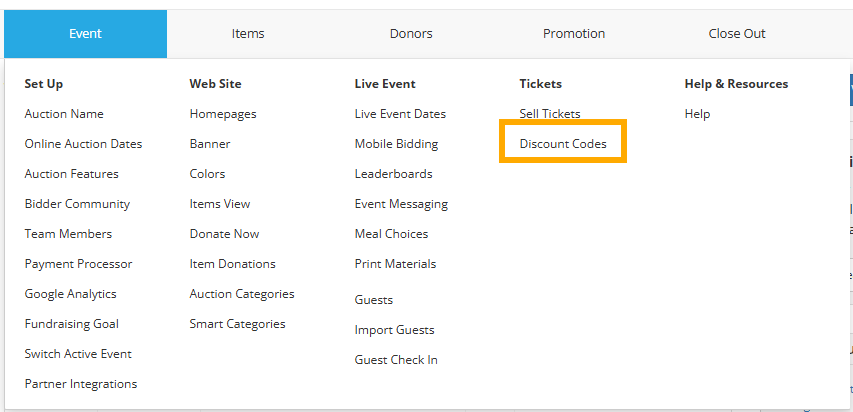Open Auction Name settings

[64, 114]
